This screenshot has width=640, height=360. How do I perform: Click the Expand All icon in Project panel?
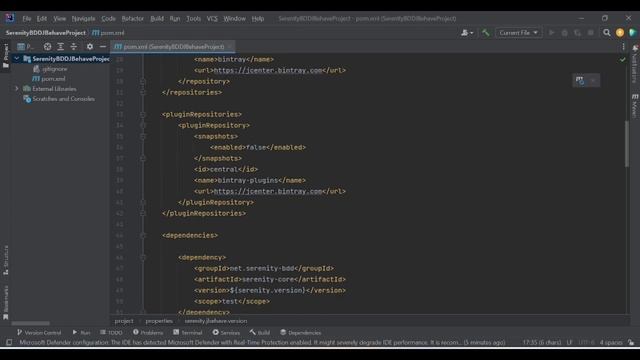click(x=60, y=47)
